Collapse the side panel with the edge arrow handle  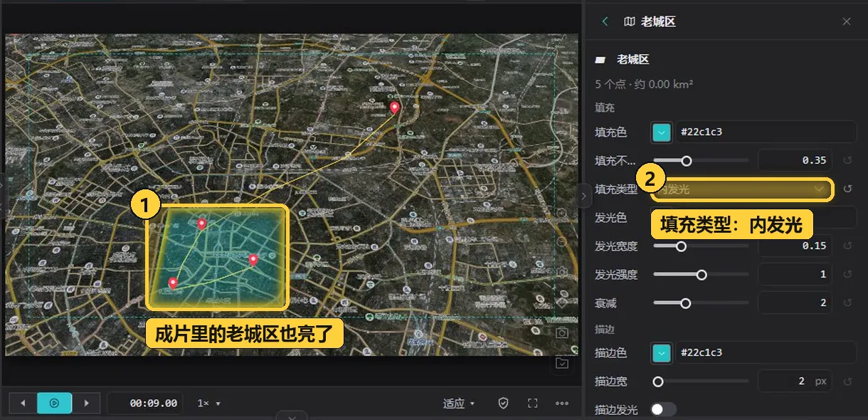pos(583,195)
